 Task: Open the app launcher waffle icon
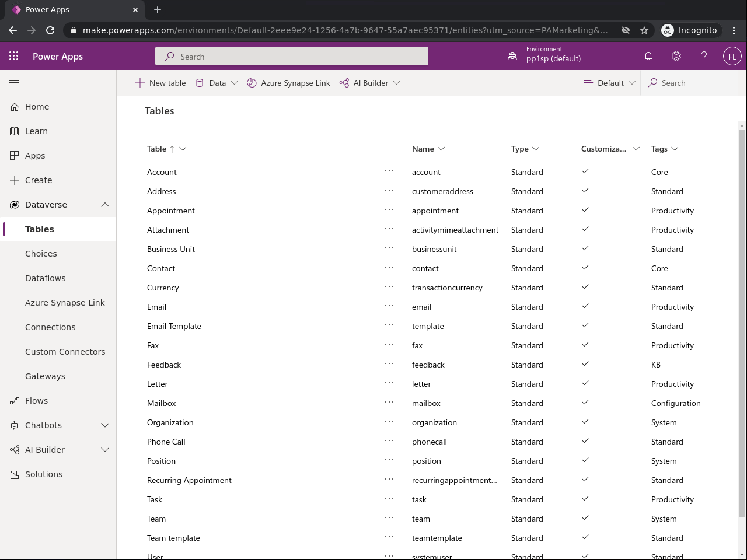click(x=14, y=56)
